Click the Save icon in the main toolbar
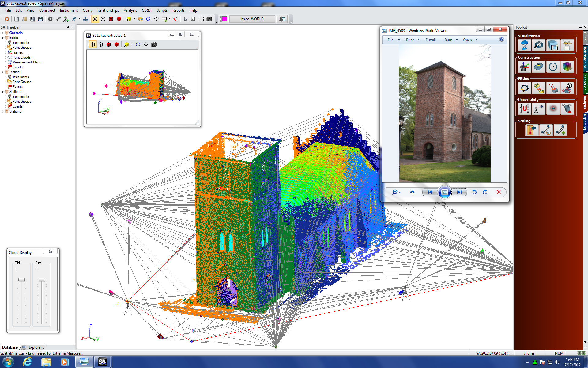This screenshot has height=368, width=588. [x=41, y=19]
